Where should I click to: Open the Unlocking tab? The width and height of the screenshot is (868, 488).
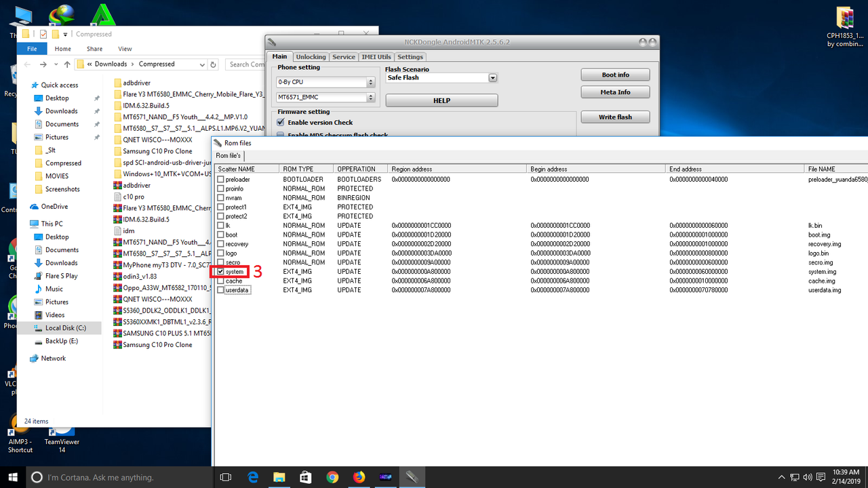[x=311, y=57]
